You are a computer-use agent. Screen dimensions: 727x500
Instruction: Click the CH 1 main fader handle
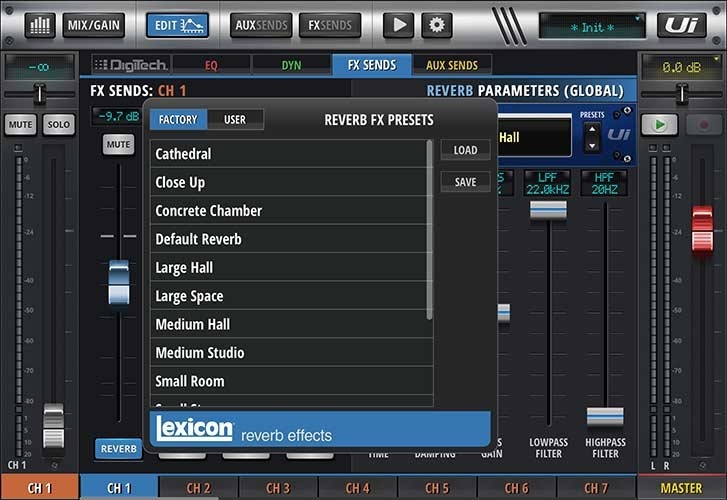tap(54, 425)
